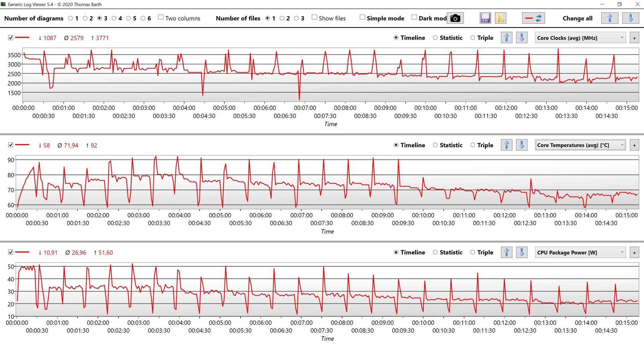Select Statistic view for Core Clocks diagram

click(x=435, y=38)
